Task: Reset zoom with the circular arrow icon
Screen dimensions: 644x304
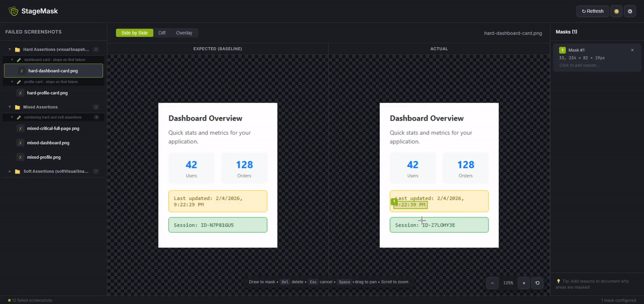Action: [537, 283]
